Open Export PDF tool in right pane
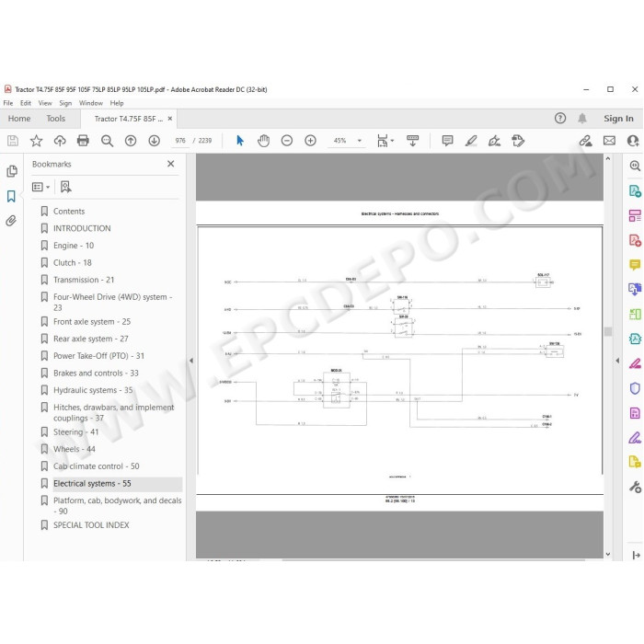Screen dimensions: 644x644 635,191
